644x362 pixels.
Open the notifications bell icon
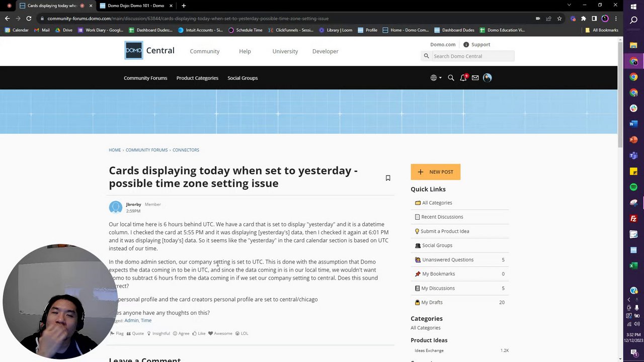[x=463, y=78]
